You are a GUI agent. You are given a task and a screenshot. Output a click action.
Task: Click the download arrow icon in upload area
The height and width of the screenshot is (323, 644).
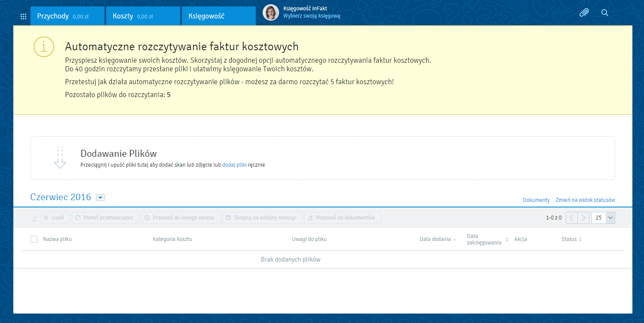click(60, 158)
